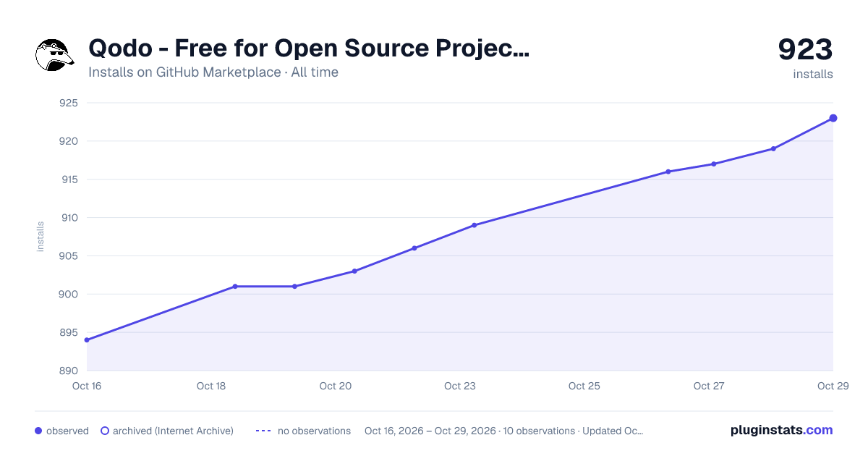Select the first data point at 901
868x456 pixels.
tap(235, 287)
